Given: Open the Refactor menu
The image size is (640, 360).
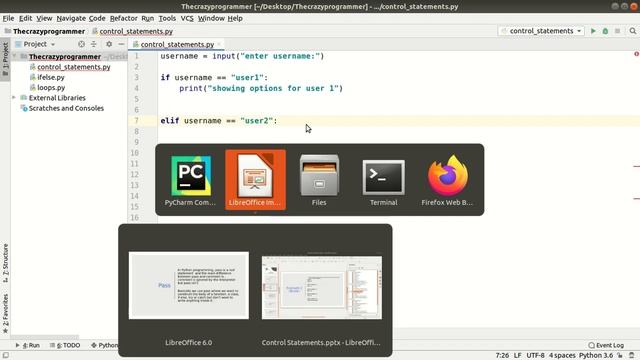Looking at the screenshot, I should [x=124, y=18].
